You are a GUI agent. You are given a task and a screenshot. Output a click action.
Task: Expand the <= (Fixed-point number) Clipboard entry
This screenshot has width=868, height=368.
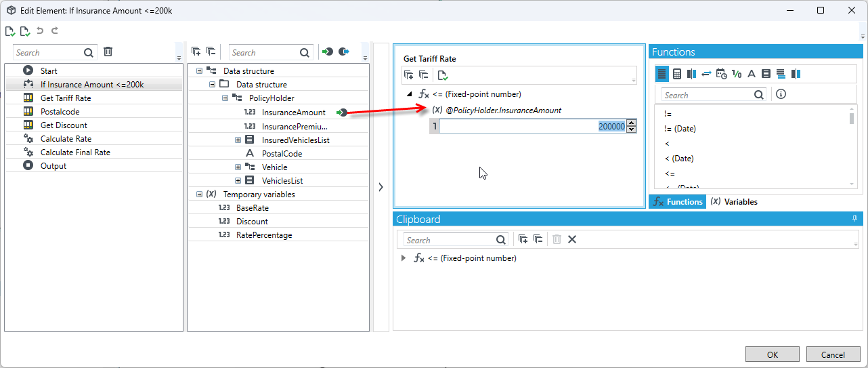[x=404, y=258]
